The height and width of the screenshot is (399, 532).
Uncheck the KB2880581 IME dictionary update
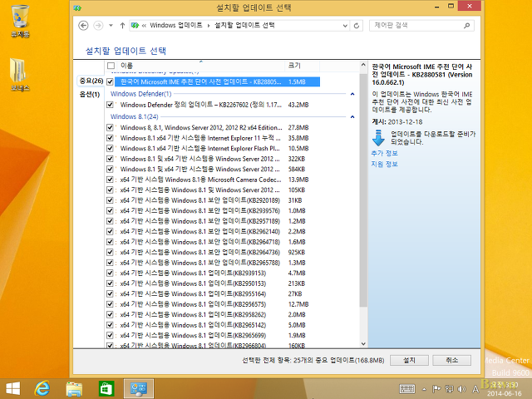pyautogui.click(x=110, y=81)
